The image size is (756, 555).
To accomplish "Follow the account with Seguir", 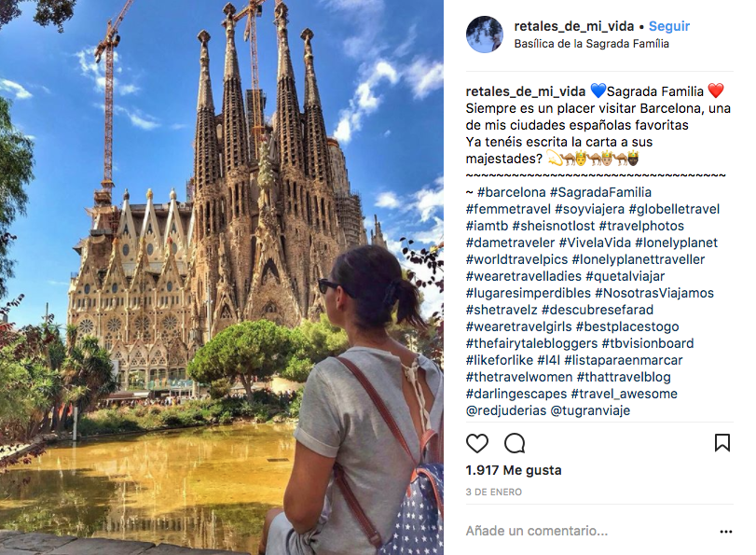I will pos(668,26).
